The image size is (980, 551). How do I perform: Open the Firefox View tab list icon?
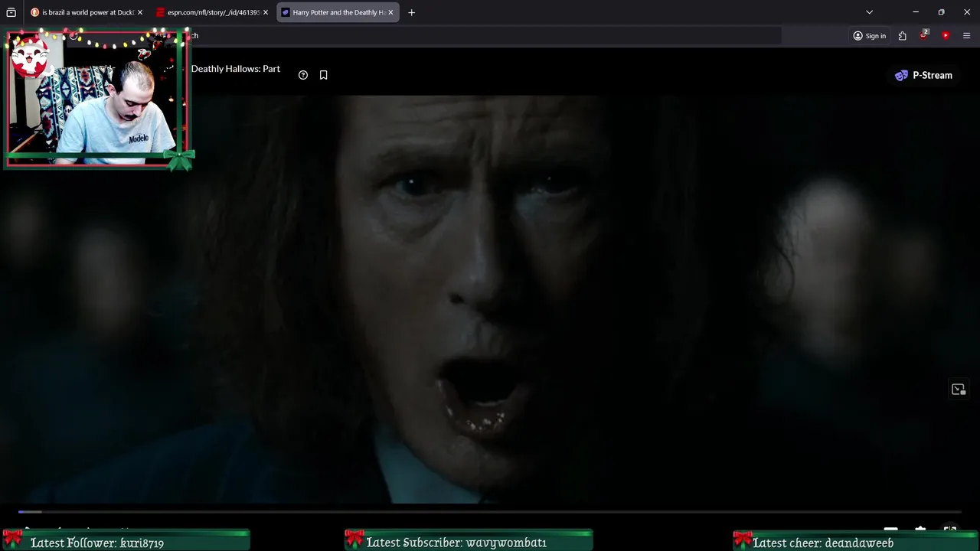coord(11,12)
